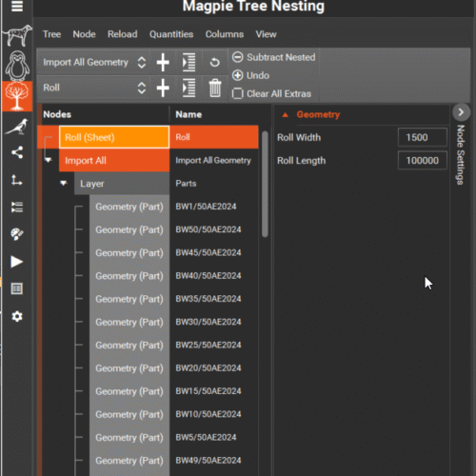
Task: Open the Quantities menu
Action: tap(171, 34)
